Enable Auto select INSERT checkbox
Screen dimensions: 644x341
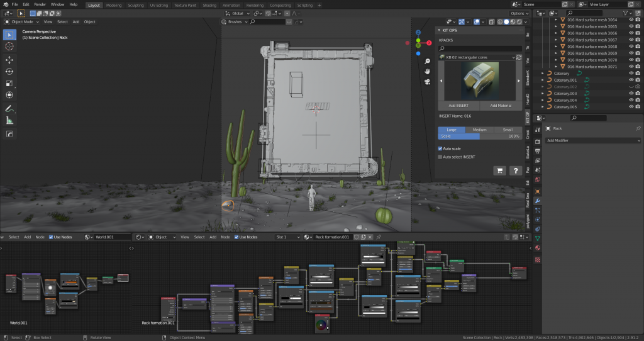coord(440,157)
